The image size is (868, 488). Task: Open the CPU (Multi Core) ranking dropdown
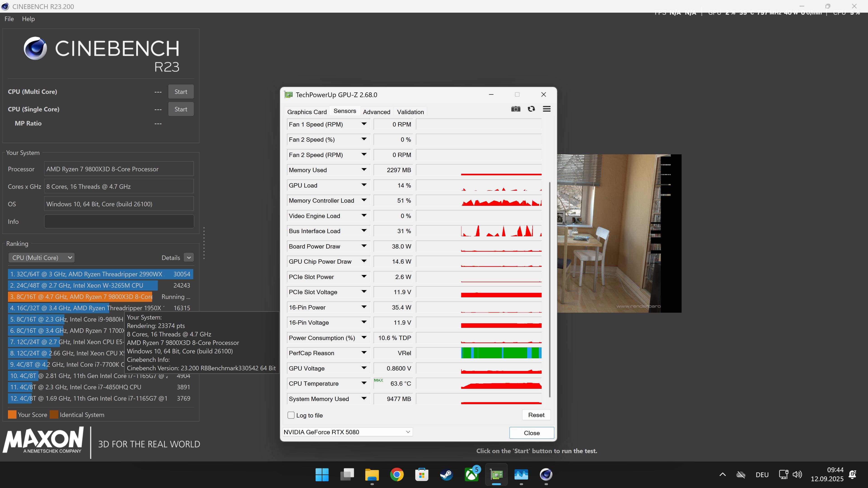click(41, 258)
